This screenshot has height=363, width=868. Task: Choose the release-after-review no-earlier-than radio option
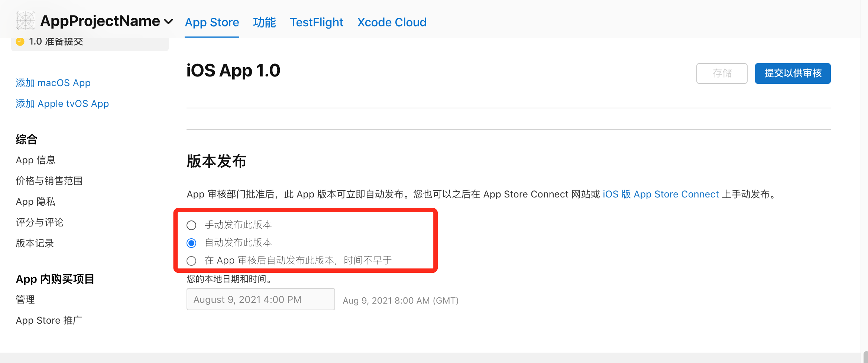[191, 261]
